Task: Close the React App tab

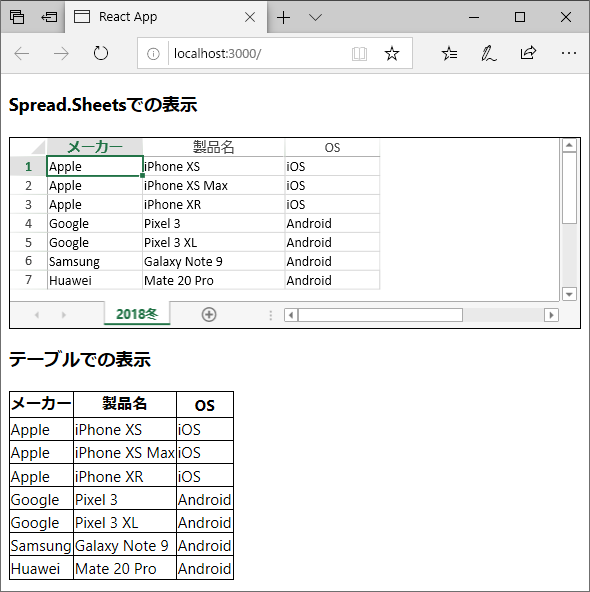Action: (x=250, y=17)
